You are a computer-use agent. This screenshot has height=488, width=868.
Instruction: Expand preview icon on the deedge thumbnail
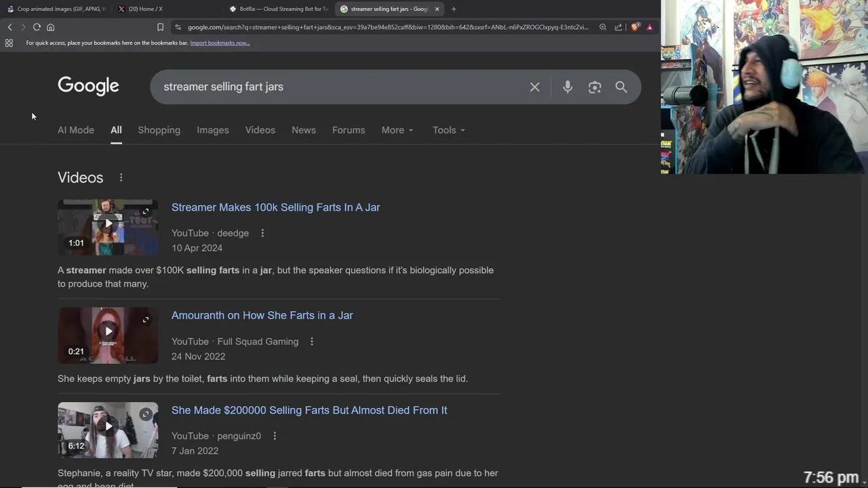(145, 211)
